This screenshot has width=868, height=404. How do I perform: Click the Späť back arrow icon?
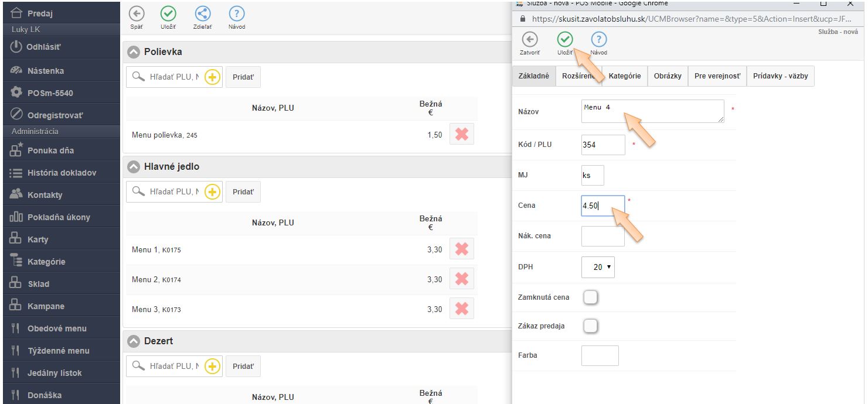point(136,15)
